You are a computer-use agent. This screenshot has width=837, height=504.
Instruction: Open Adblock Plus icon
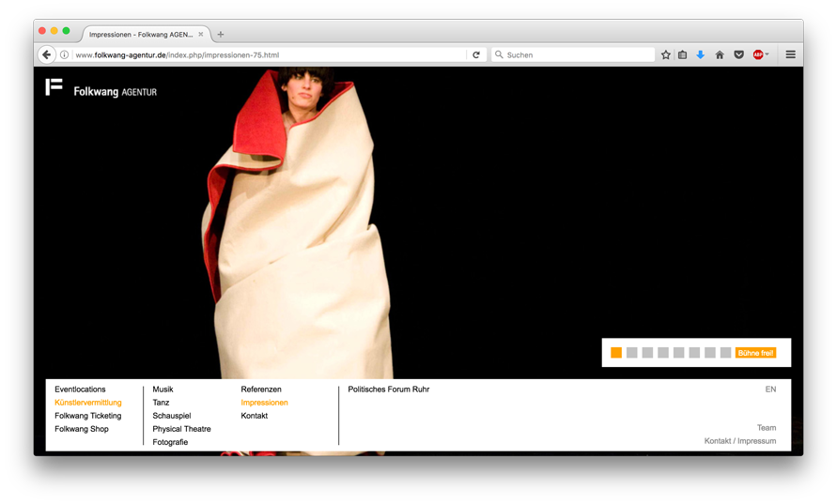pos(758,54)
